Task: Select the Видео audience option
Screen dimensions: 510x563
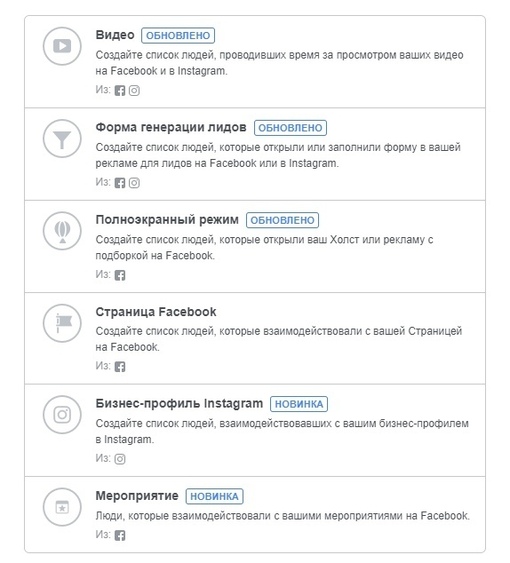Action: pos(255,61)
